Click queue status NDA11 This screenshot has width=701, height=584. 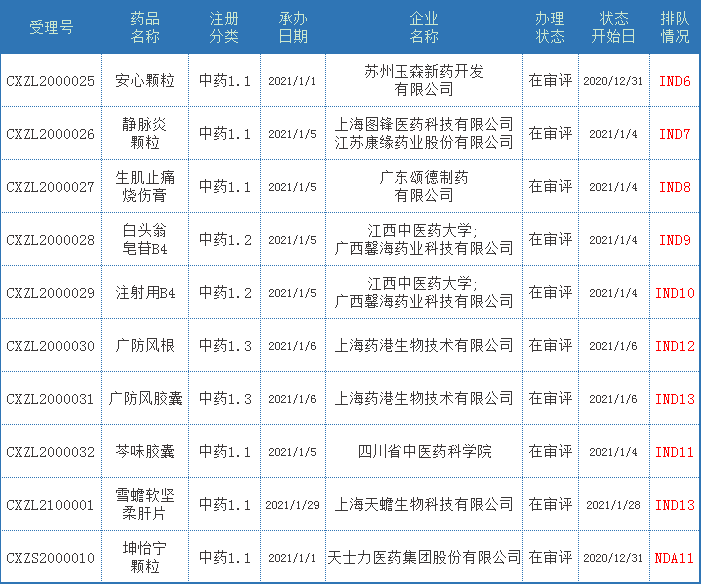pos(675,558)
